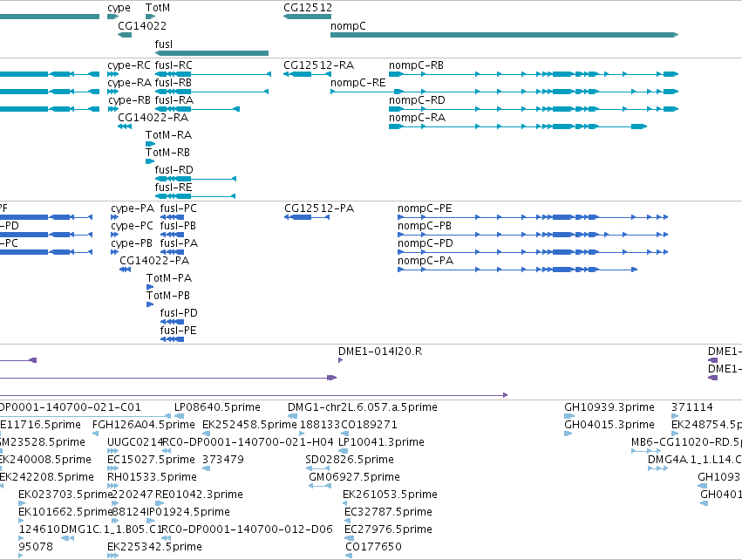
Task: Click the cype gene label
Action: 119,8
